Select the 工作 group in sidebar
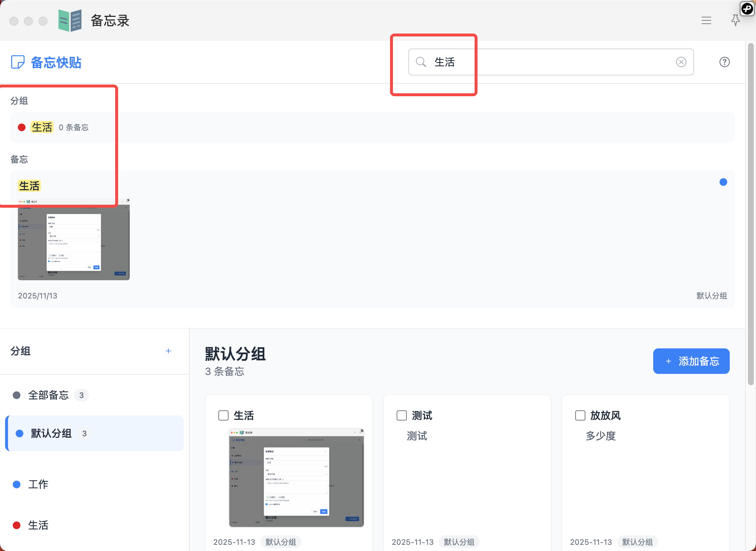The image size is (756, 551). tap(38, 484)
